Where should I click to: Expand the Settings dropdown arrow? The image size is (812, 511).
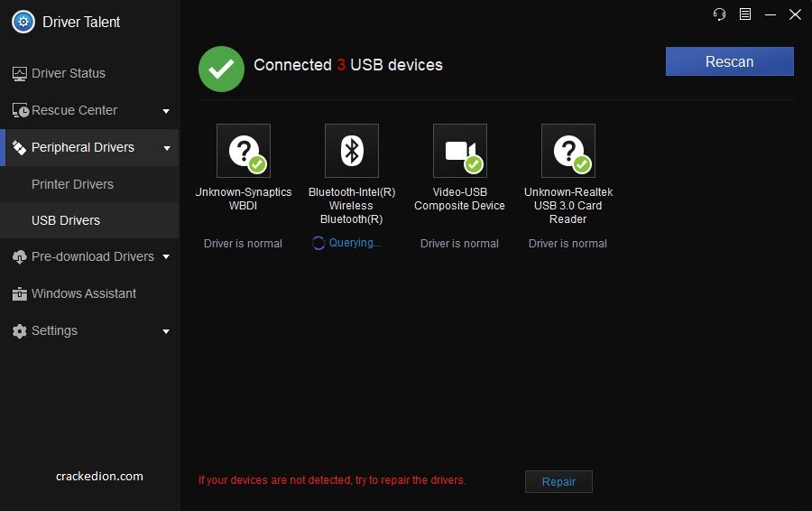tap(166, 331)
